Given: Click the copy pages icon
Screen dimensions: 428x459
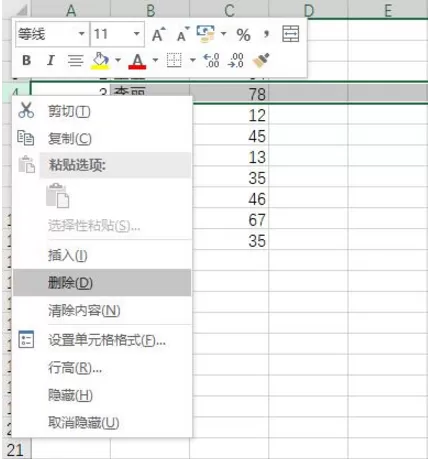Looking at the screenshot, I should pos(26,138).
